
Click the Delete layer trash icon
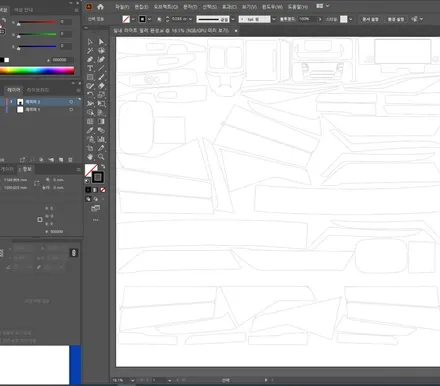[x=70, y=160]
